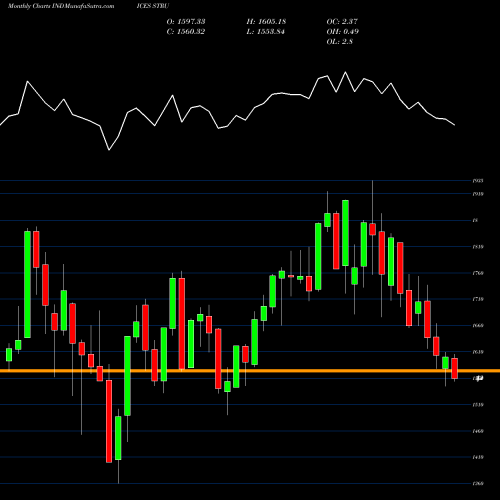Click the white indicator line above candles

[x=227, y=111]
